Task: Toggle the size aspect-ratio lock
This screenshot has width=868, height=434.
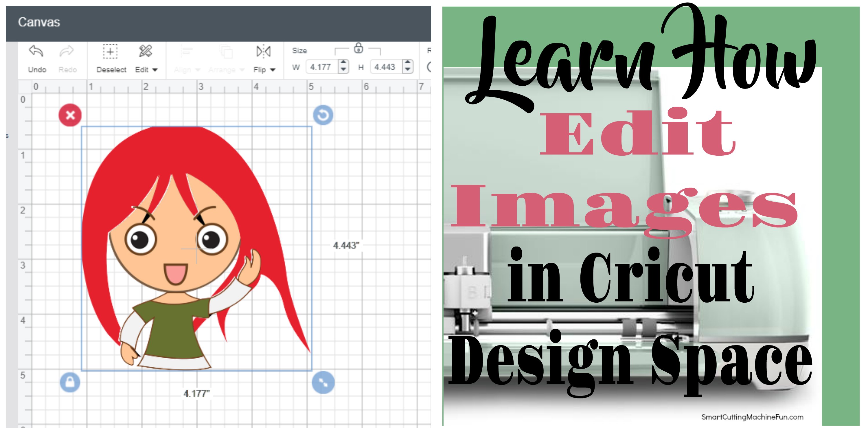Action: [x=358, y=49]
